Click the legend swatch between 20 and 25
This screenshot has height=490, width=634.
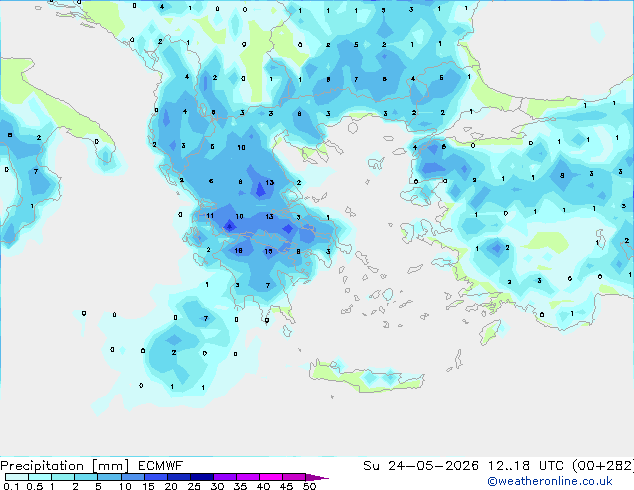pos(179,477)
